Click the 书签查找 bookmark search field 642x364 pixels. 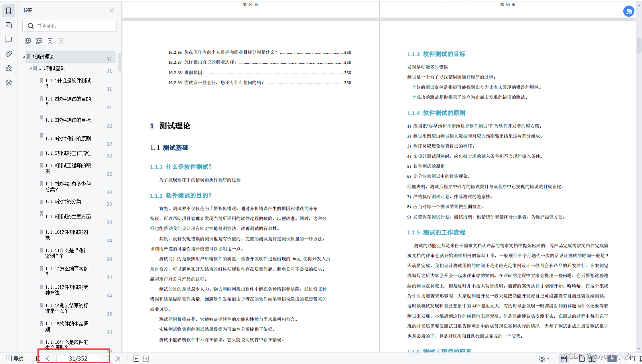tap(69, 26)
